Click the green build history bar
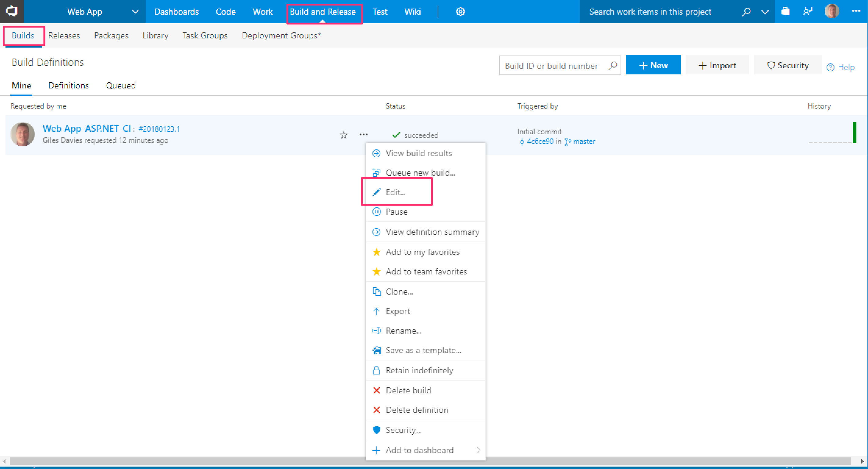Screen dimensions: 868x469 pyautogui.click(x=854, y=133)
